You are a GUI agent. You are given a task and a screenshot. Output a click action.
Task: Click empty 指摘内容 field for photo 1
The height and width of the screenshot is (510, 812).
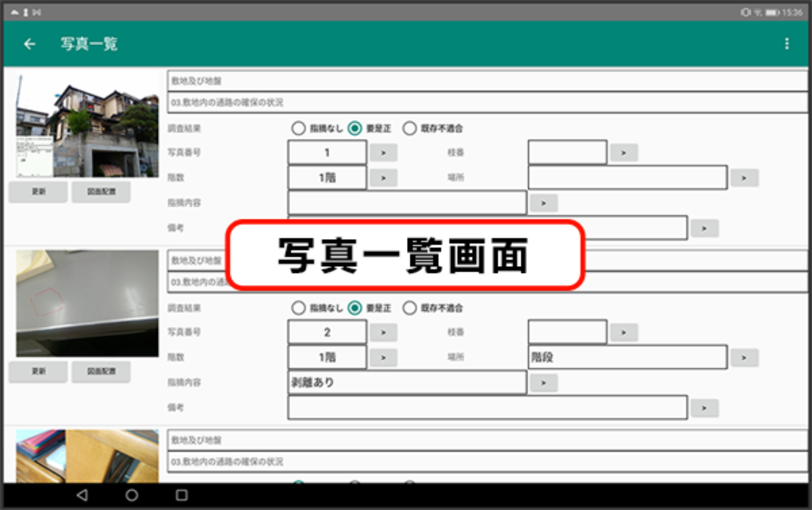[x=407, y=203]
